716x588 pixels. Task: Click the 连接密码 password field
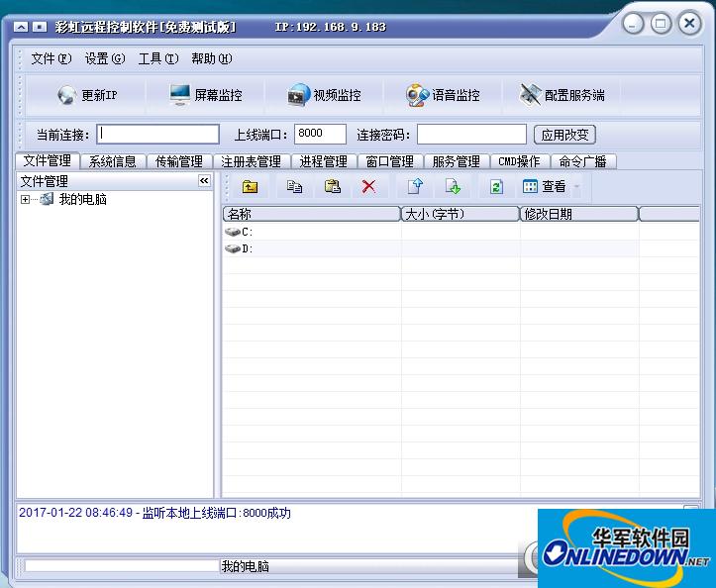coord(471,135)
